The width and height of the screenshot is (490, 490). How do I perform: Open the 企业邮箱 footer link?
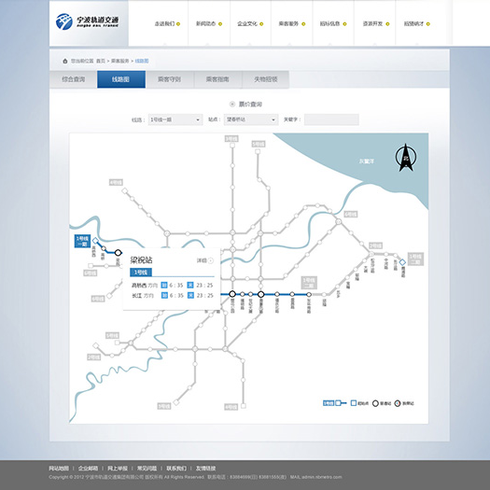(88, 468)
